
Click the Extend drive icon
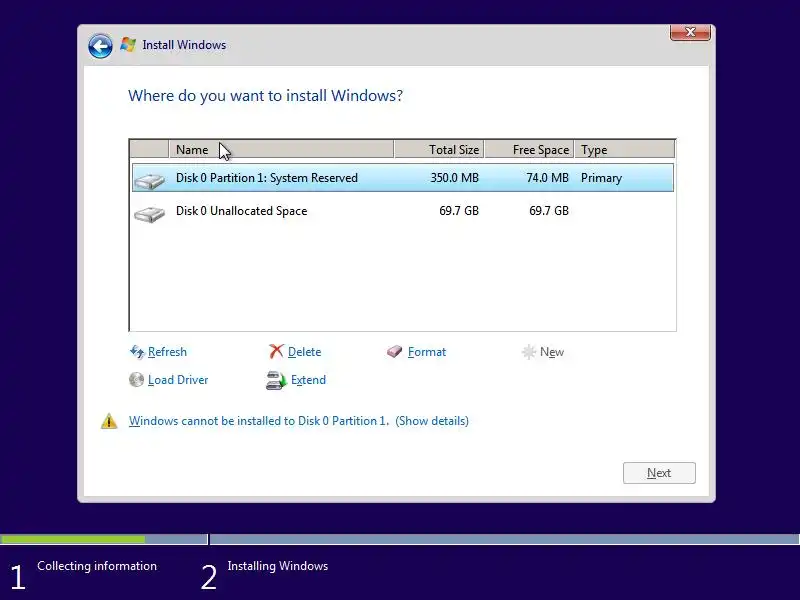tap(277, 380)
